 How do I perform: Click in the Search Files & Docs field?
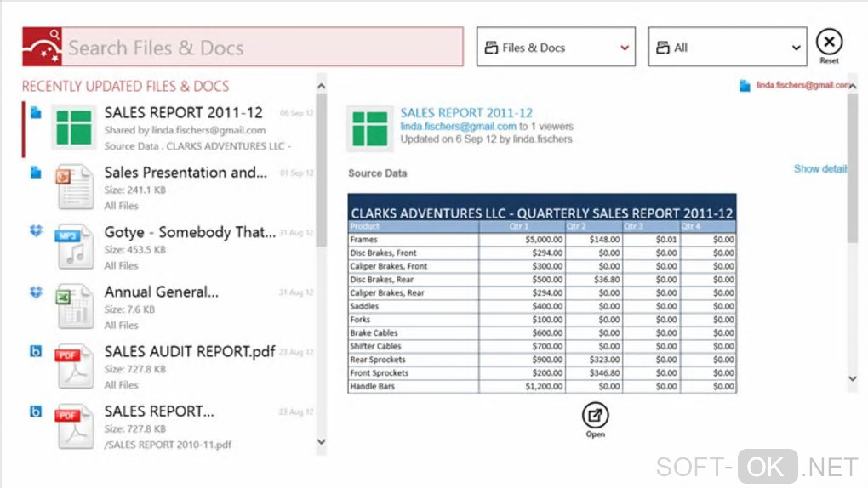click(262, 47)
